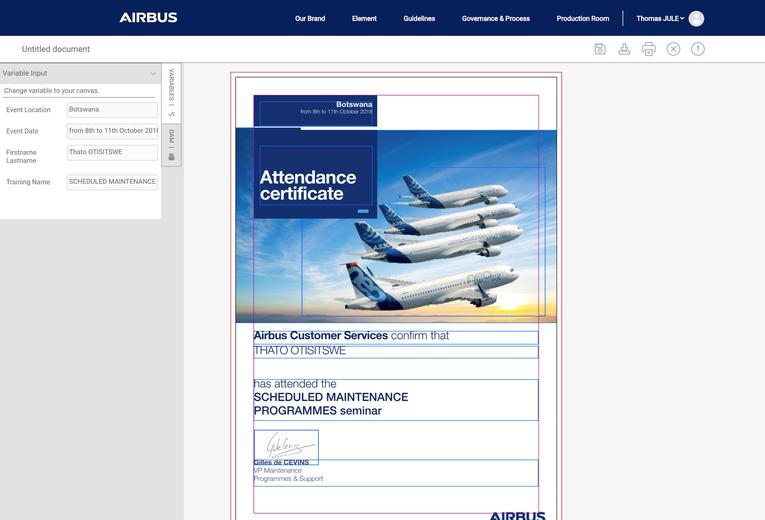
Task: Click the save document icon
Action: 600,49
